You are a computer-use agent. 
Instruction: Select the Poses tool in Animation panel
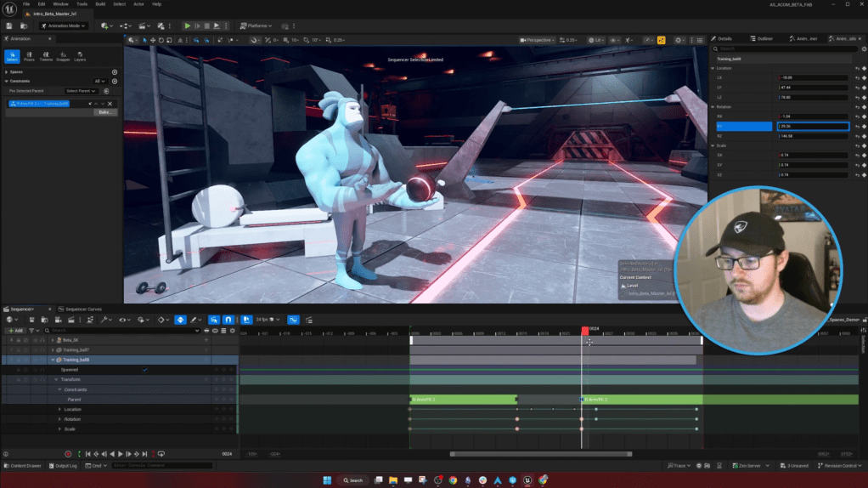pos(29,55)
